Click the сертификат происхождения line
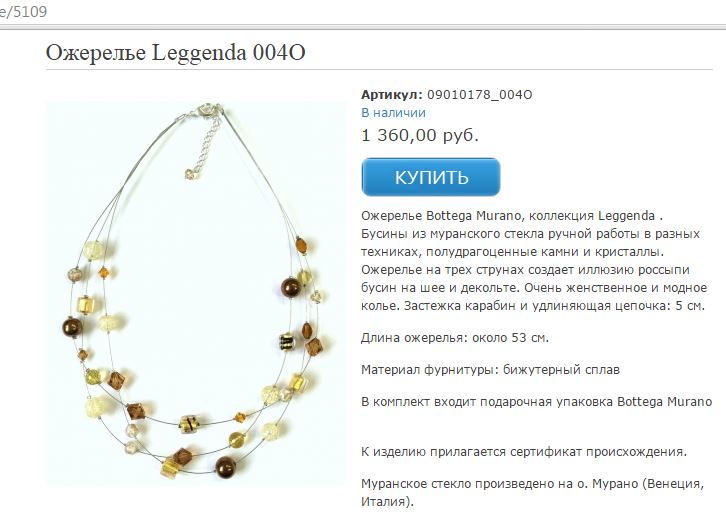This screenshot has width=726, height=522. [x=524, y=452]
